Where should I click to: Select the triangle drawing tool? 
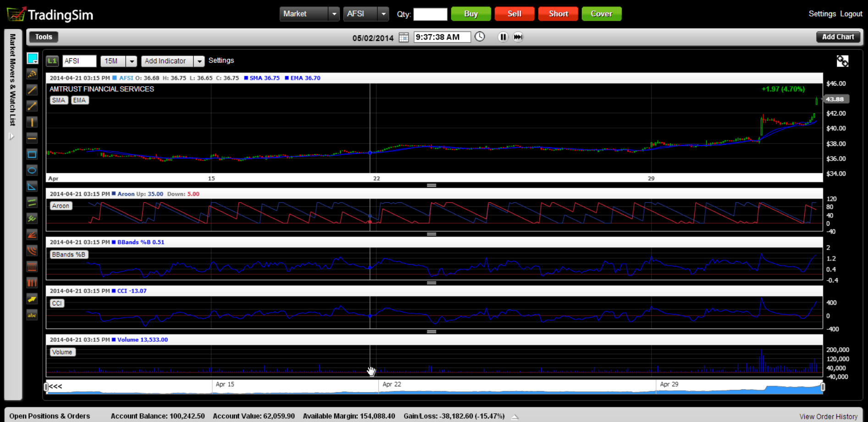pos(32,186)
